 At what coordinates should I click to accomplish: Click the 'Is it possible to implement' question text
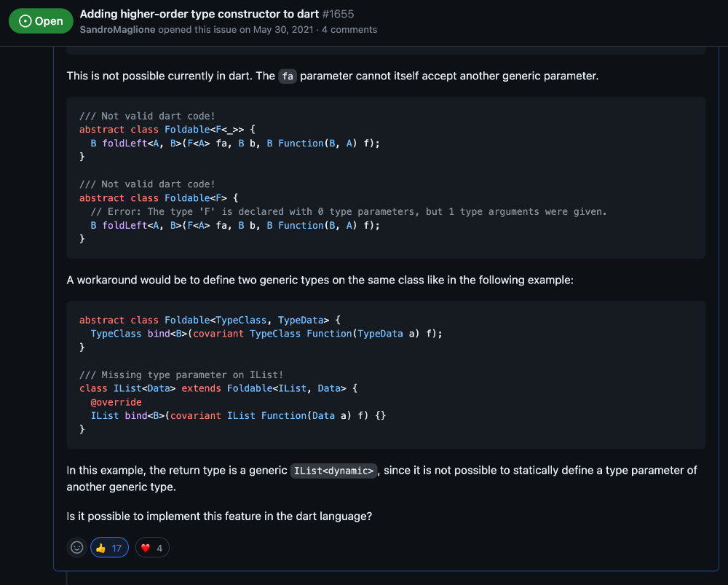click(219, 517)
